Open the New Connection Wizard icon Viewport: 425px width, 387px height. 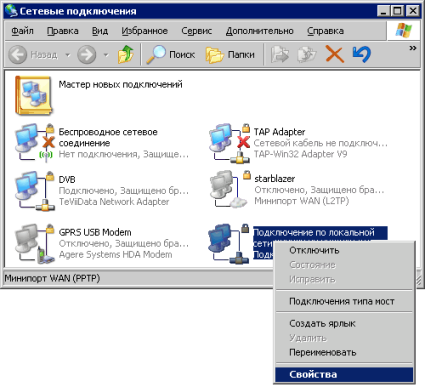33,95
